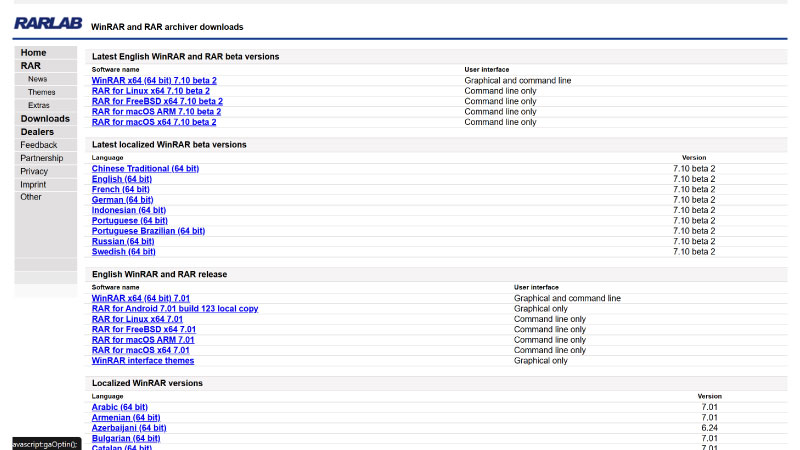The image size is (800, 450).
Task: Click the 'English WinRAR and RAR release' heading
Action: pyautogui.click(x=160, y=274)
